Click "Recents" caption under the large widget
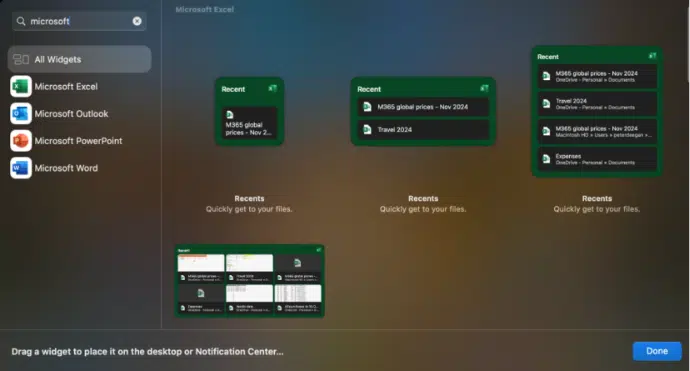 click(x=597, y=198)
